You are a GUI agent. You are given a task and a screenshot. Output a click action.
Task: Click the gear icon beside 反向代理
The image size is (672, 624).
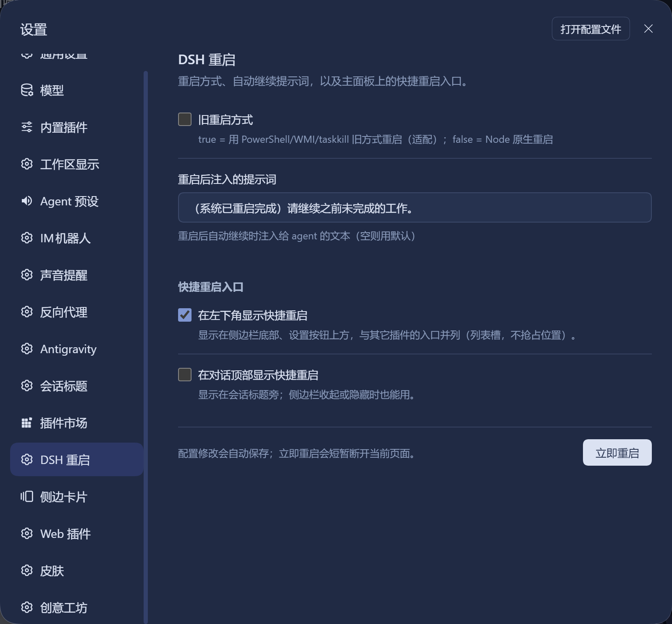pyautogui.click(x=27, y=312)
